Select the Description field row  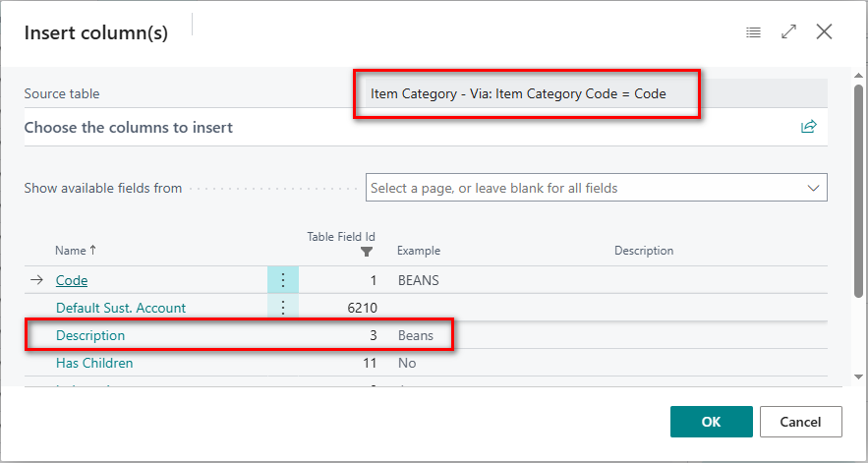click(90, 335)
